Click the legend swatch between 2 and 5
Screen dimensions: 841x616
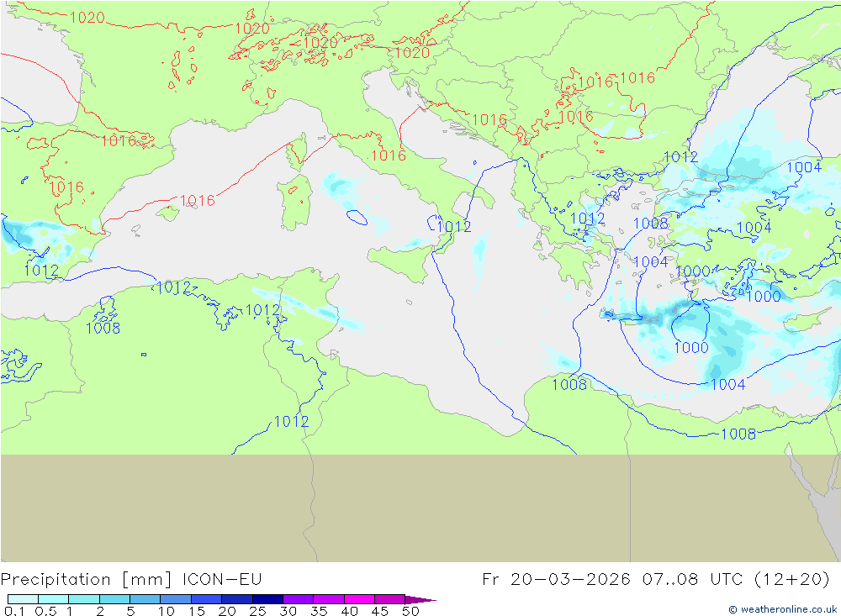tap(114, 599)
